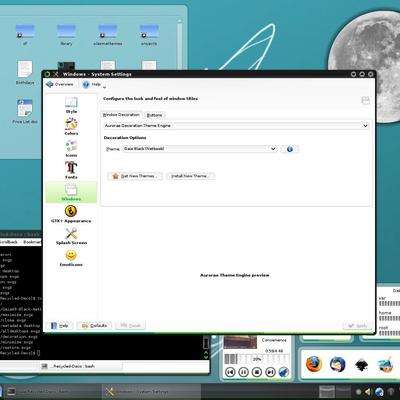Launch Thunderbird from the launcher panel
The height and width of the screenshot is (400, 400).
337,364
